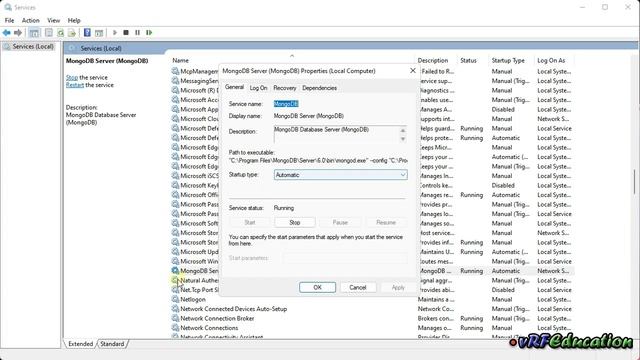640x360 pixels.
Task: Switch to the Extended view tab
Action: click(80, 344)
